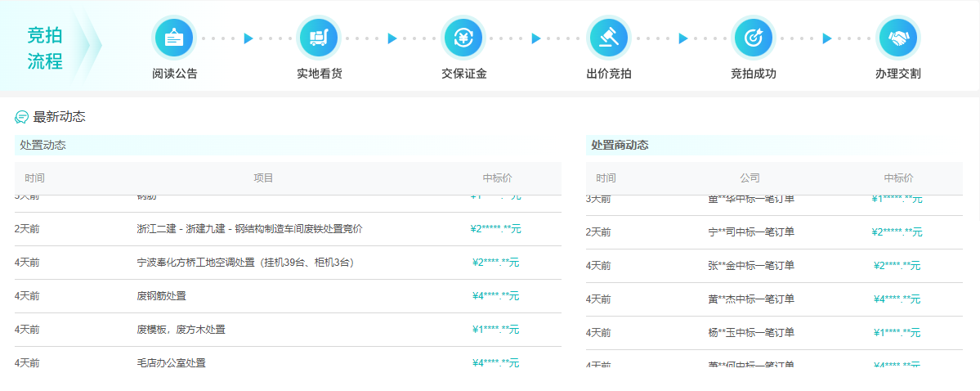This screenshot has width=980, height=391.
Task: Click the 阅读公告 step icon
Action: [x=174, y=38]
